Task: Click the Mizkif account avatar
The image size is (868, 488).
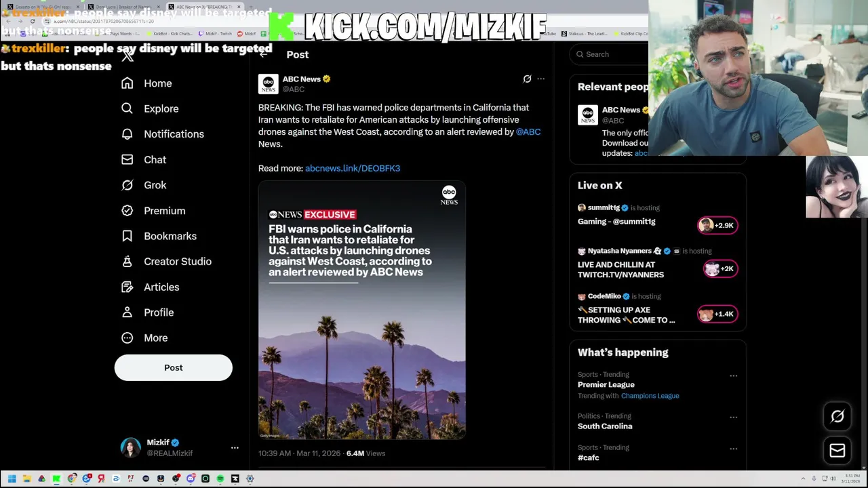Action: (130, 448)
